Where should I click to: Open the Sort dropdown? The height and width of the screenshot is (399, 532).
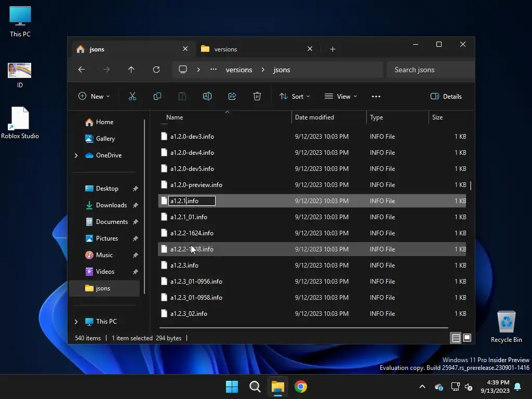(x=295, y=96)
